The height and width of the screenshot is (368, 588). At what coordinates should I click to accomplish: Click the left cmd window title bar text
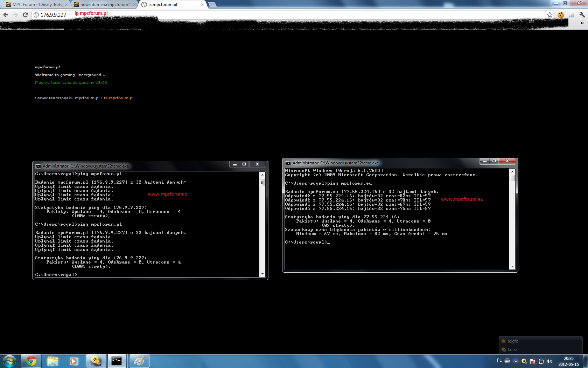point(86,166)
